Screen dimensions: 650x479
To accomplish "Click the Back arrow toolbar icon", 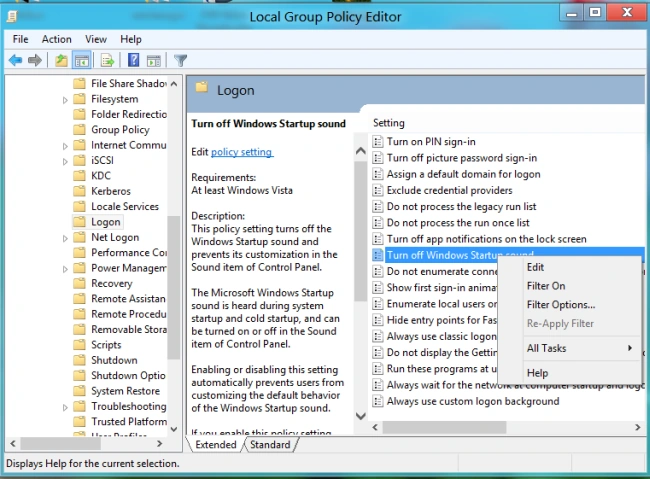I will click(15, 61).
